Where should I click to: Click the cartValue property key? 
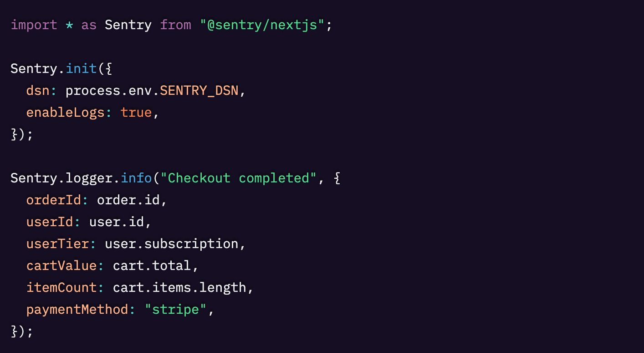click(x=61, y=265)
